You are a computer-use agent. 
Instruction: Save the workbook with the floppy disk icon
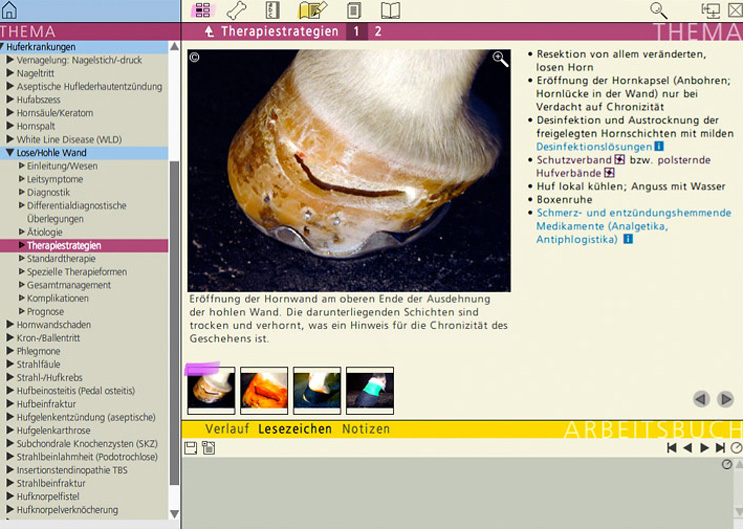point(190,448)
